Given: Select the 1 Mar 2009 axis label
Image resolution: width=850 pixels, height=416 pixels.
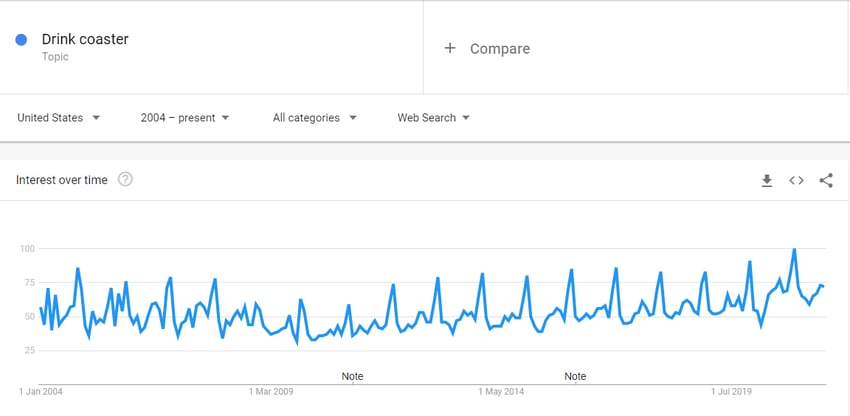Looking at the screenshot, I should click(271, 392).
